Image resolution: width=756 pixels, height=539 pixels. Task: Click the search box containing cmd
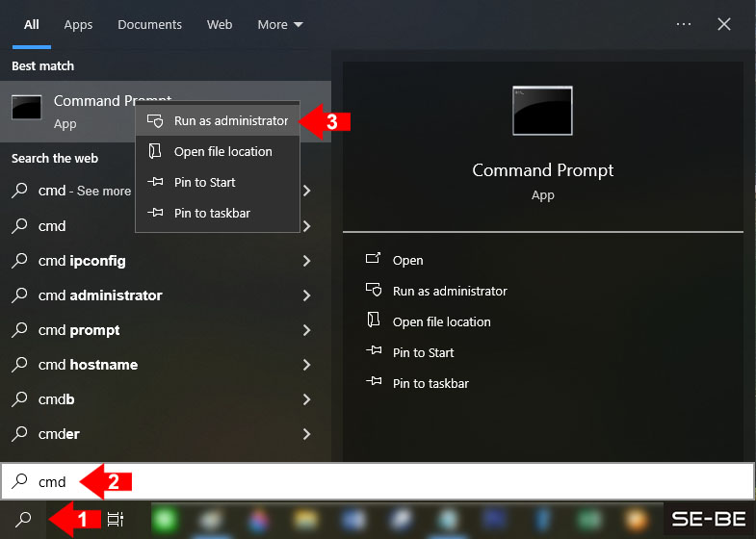coord(385,481)
